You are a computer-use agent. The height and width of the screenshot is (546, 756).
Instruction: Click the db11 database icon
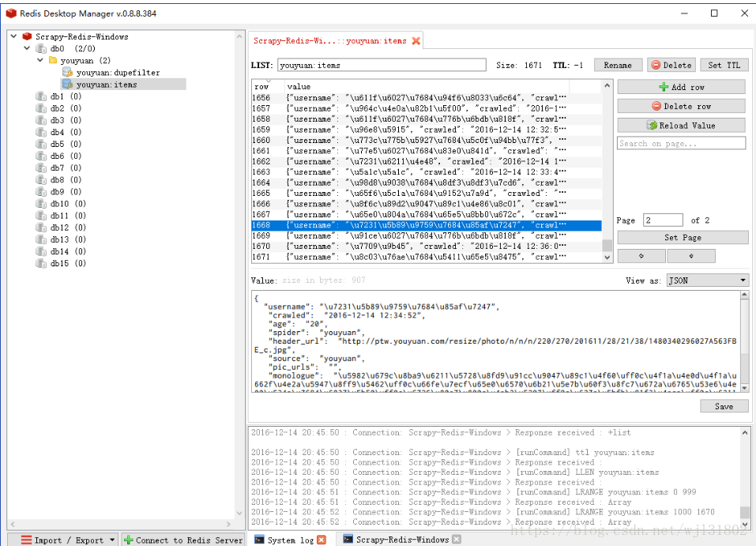click(x=41, y=216)
